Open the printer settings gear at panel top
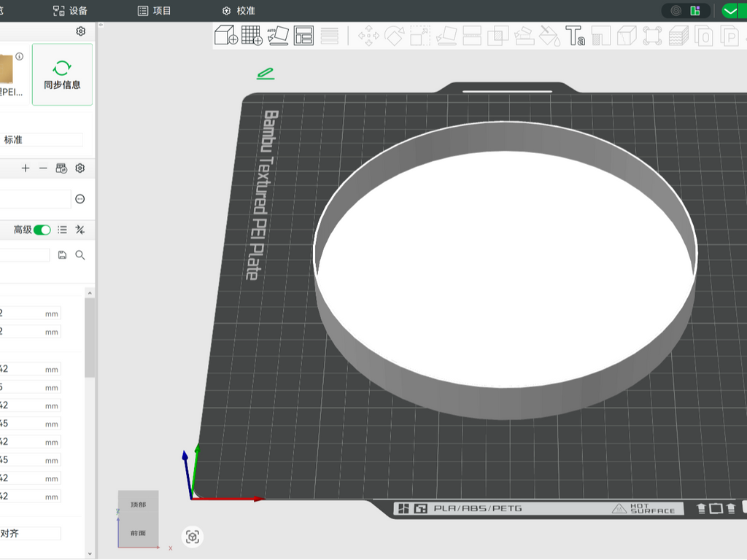This screenshot has width=747, height=560. click(x=80, y=31)
